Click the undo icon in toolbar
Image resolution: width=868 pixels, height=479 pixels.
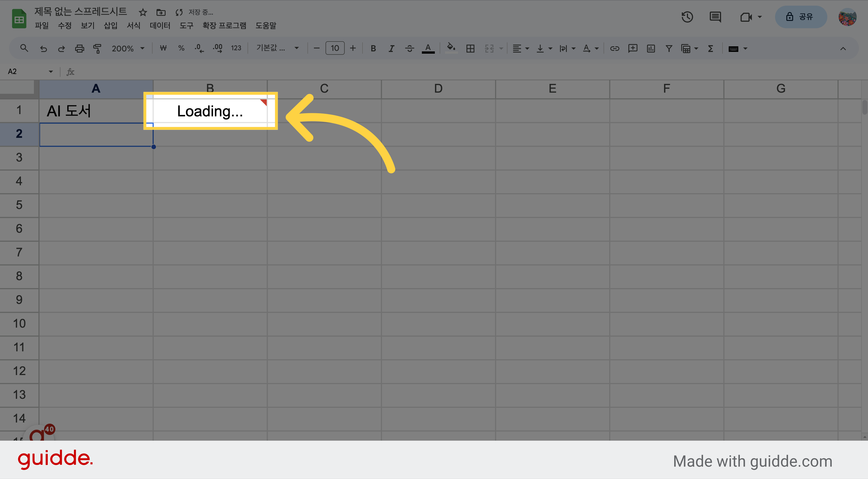[x=44, y=49]
